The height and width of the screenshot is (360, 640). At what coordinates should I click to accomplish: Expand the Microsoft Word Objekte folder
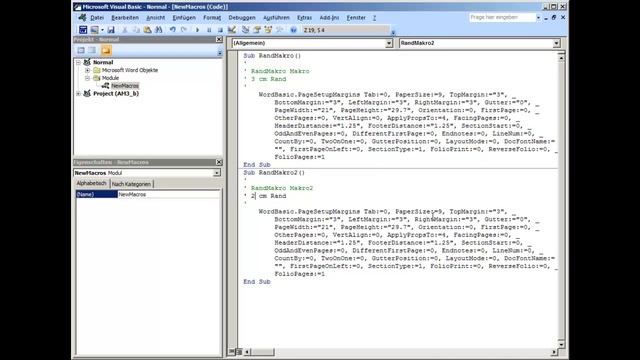click(x=87, y=70)
